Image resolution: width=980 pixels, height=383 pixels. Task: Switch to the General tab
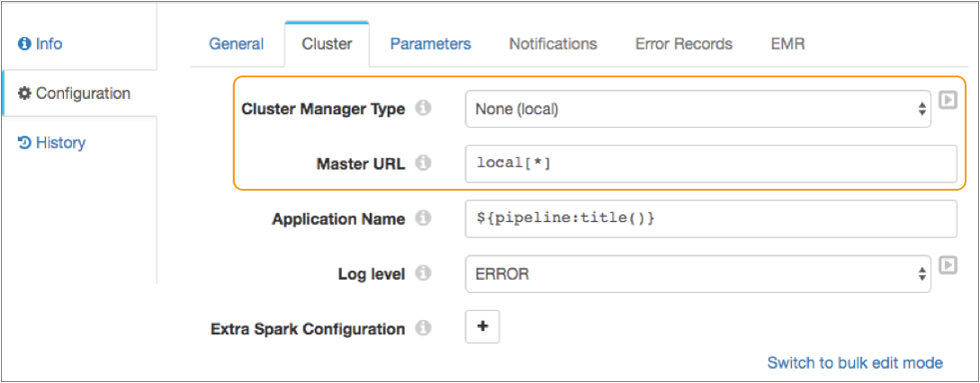coord(236,44)
